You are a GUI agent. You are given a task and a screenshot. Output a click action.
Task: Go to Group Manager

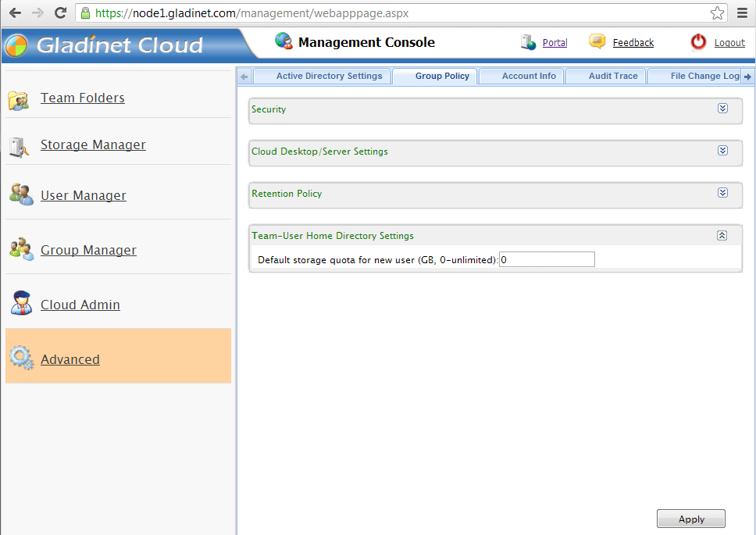[x=89, y=250]
